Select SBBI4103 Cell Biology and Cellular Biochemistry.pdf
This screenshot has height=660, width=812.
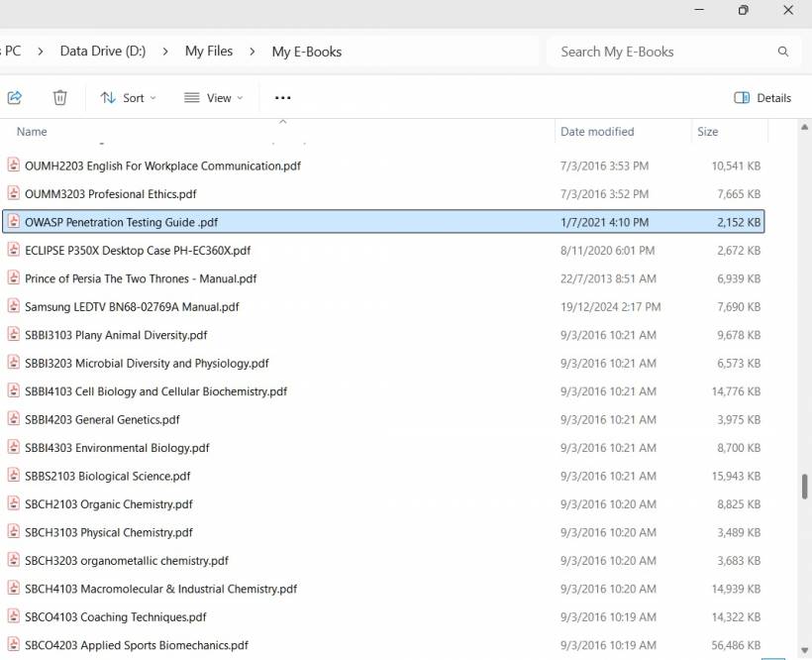coord(383,391)
